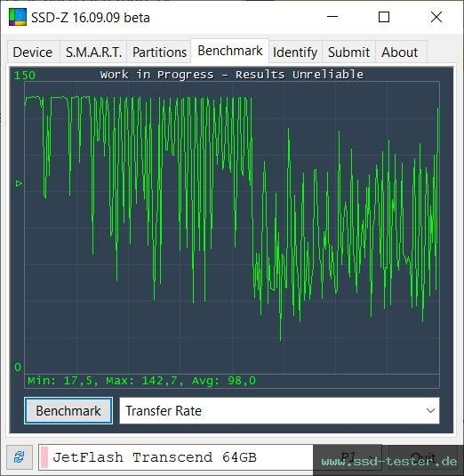Maximize the SSD-Z window
This screenshot has width=464, height=476.
coord(384,17)
